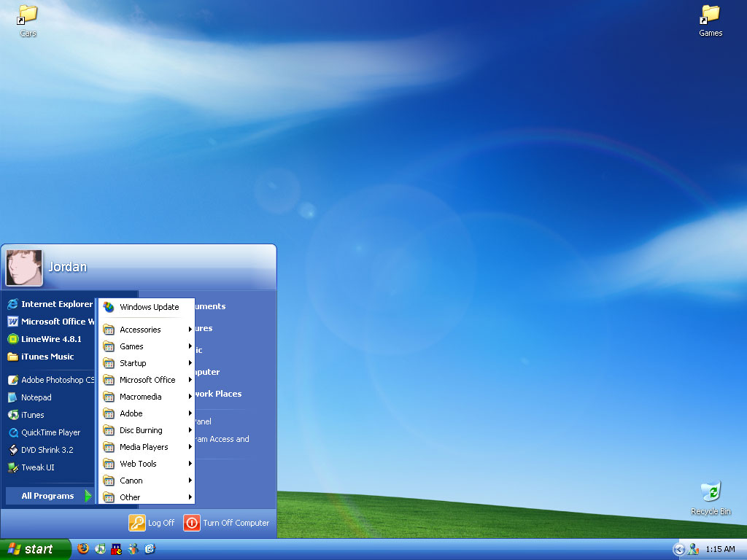Open My Documents in Start menu's right column
This screenshot has width=747, height=560.
pyautogui.click(x=209, y=306)
